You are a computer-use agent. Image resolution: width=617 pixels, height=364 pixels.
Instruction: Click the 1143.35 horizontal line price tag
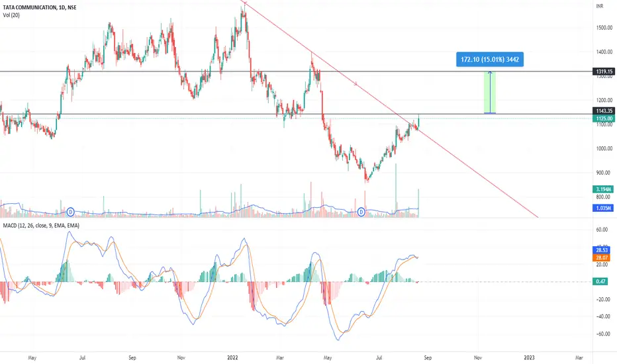click(604, 111)
